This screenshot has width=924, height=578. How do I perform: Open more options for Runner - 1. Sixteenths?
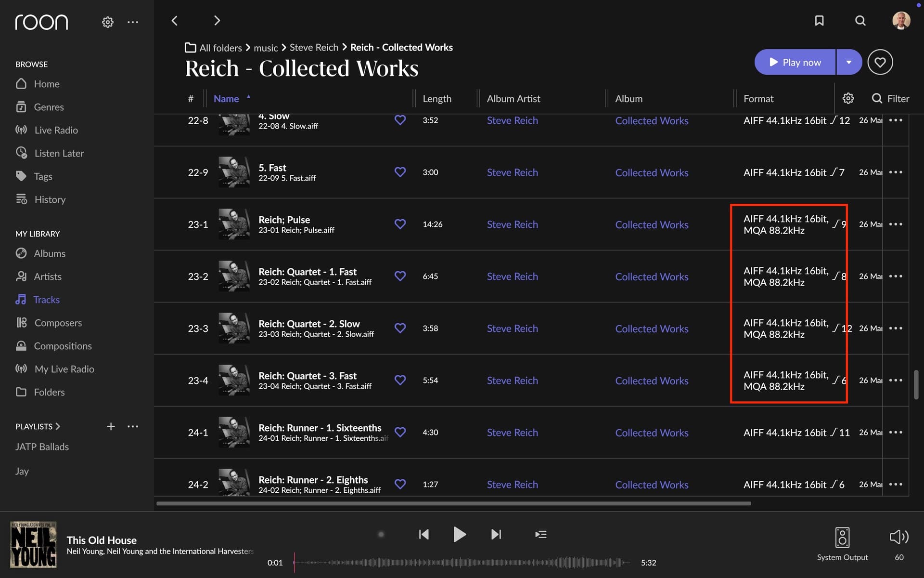[896, 432]
